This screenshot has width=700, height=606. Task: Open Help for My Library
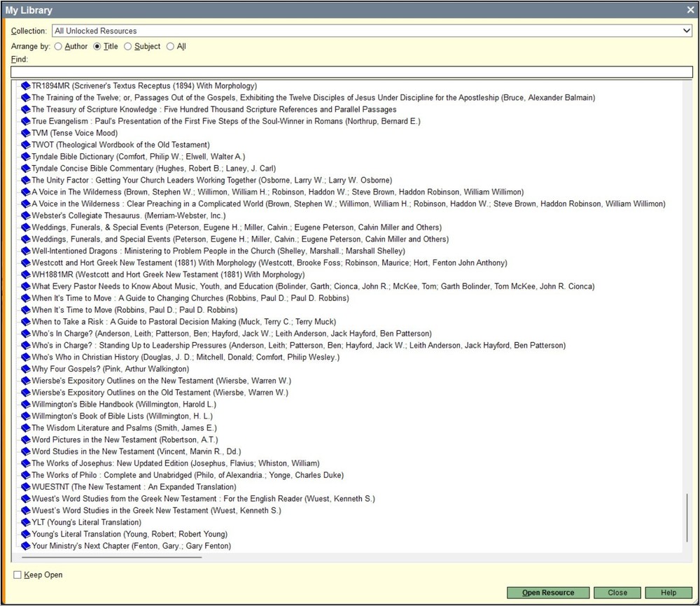[x=668, y=593]
